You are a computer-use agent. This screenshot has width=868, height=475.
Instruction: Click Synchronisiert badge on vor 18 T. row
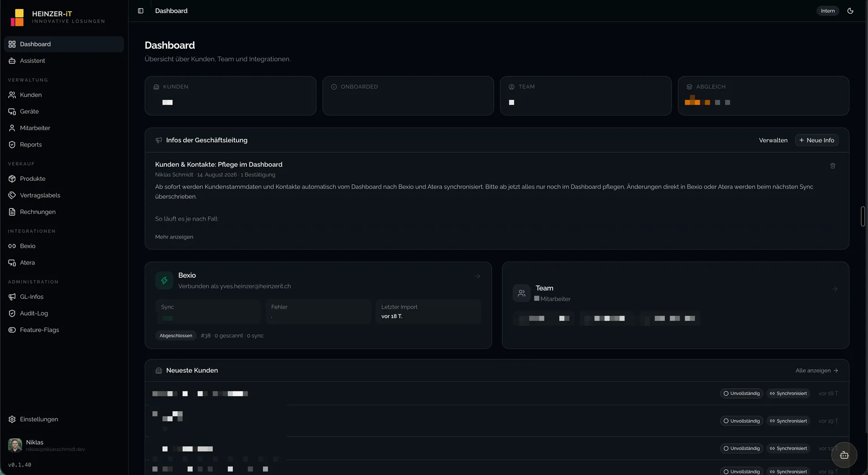788,394
